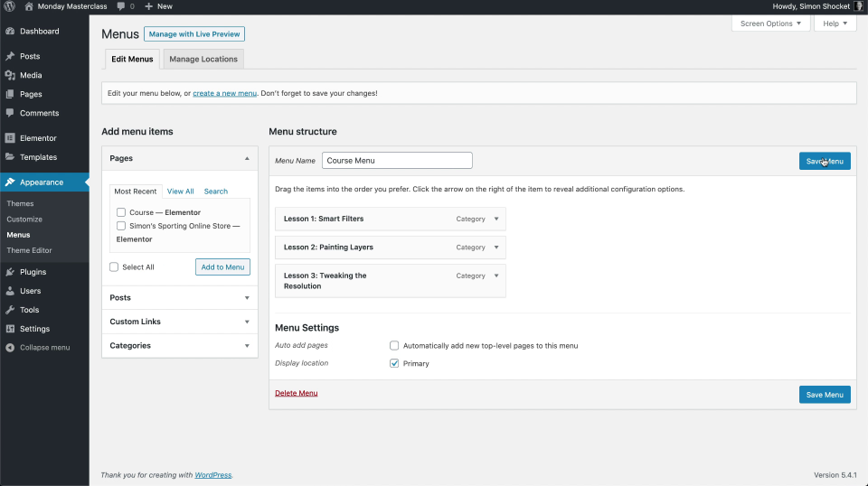The image size is (868, 486).
Task: Open Plugins via the plug icon
Action: click(10, 272)
